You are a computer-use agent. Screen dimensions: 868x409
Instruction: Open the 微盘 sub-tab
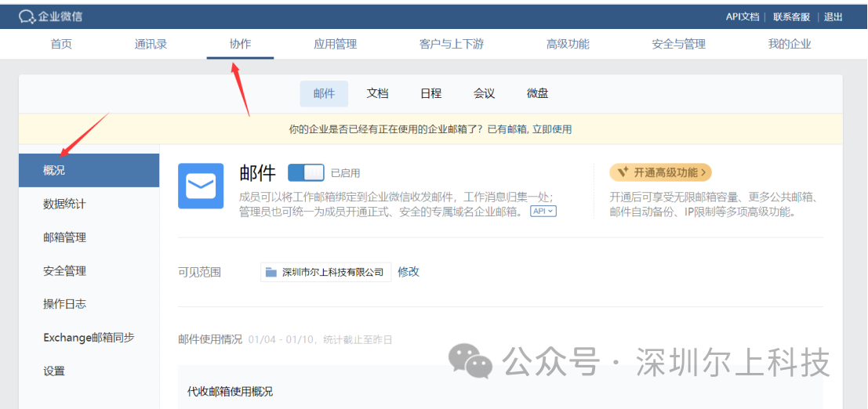[537, 93]
